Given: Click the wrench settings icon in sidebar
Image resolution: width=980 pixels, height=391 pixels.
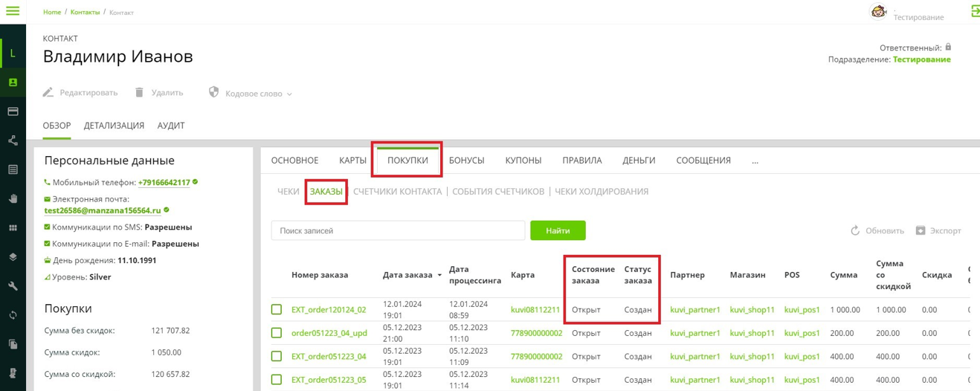Looking at the screenshot, I should pyautogui.click(x=13, y=286).
